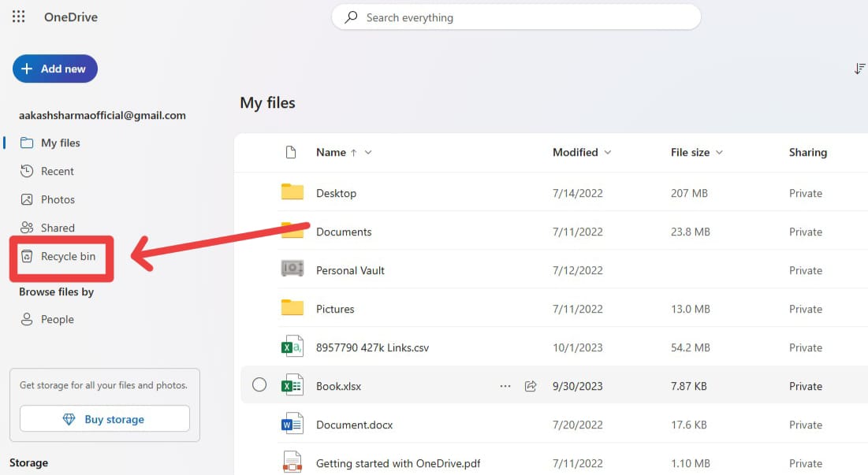868x475 pixels.
Task: Sort by the Name column header
Action: click(331, 152)
